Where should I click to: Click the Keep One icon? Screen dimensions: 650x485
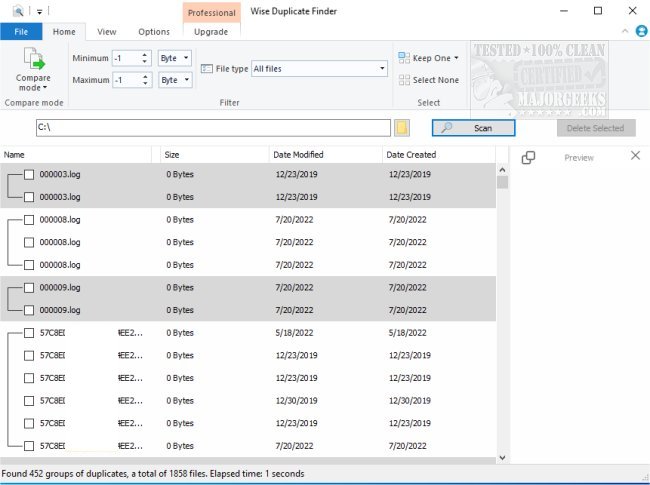[x=404, y=58]
